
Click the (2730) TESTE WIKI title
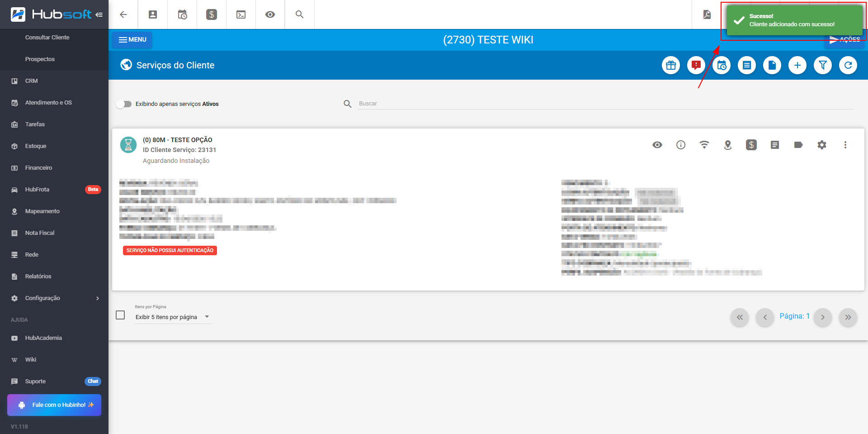488,40
